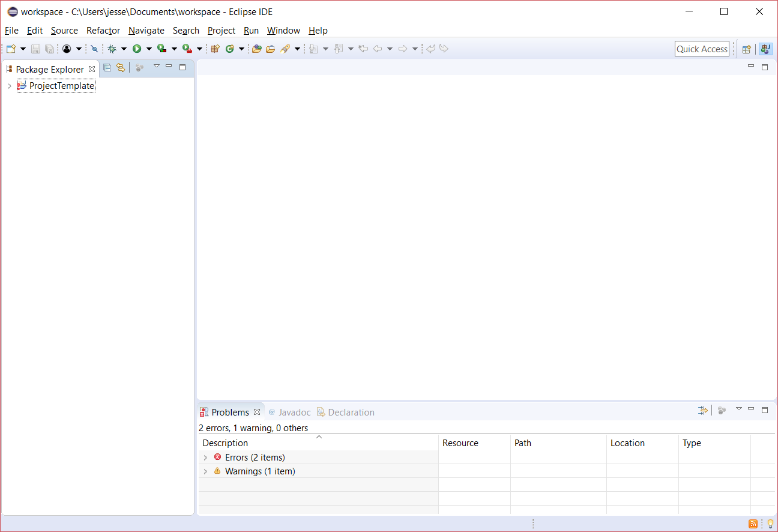
Task: Toggle Skip All Breakpoints icon
Action: click(94, 49)
